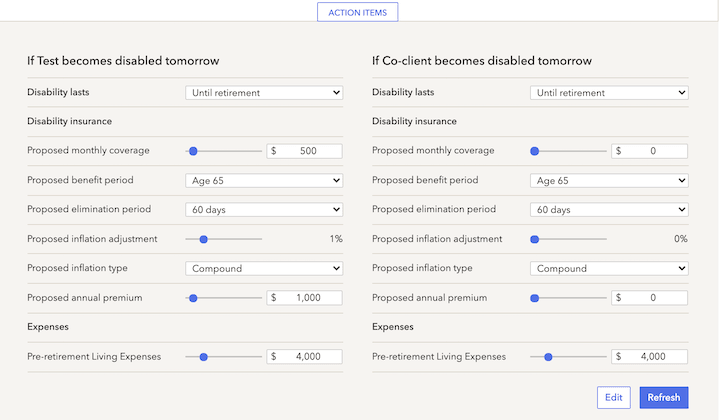
Task: Click the Edit button
Action: (613, 398)
